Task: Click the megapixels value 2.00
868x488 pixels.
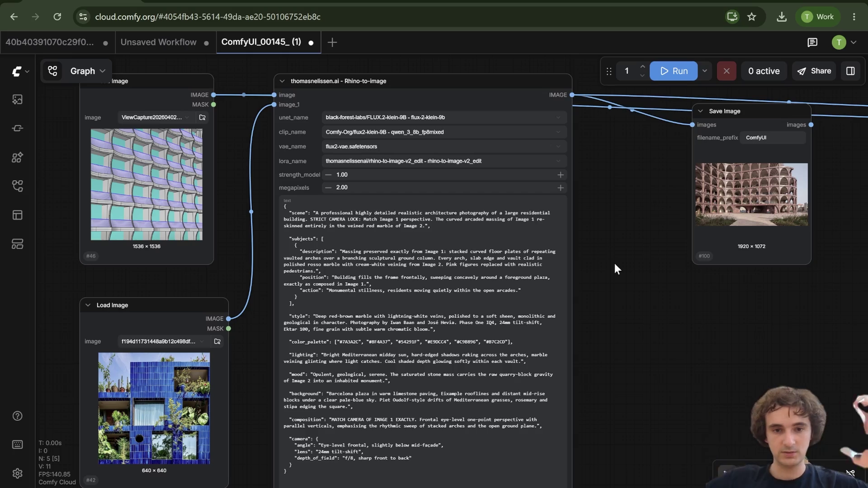Action: (342, 188)
